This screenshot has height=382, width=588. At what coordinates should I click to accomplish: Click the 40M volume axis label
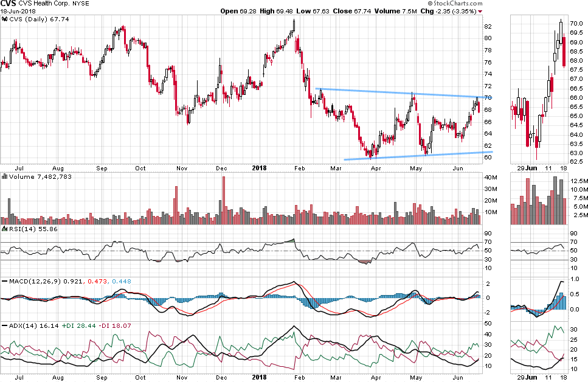tap(491, 177)
